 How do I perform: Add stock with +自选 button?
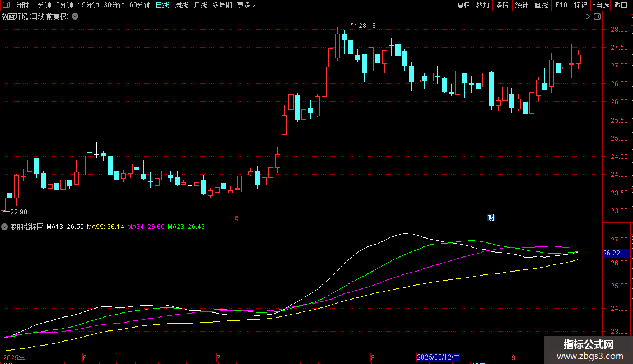click(601, 5)
